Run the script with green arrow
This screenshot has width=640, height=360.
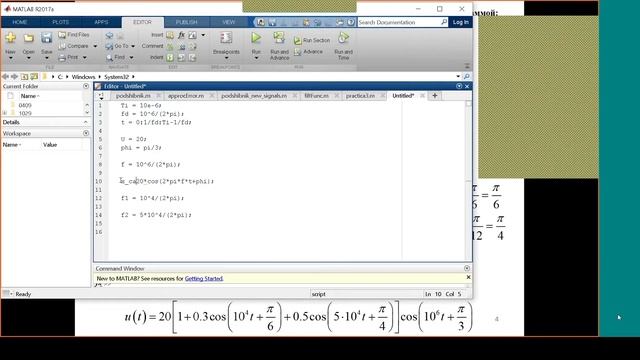[x=256, y=38]
